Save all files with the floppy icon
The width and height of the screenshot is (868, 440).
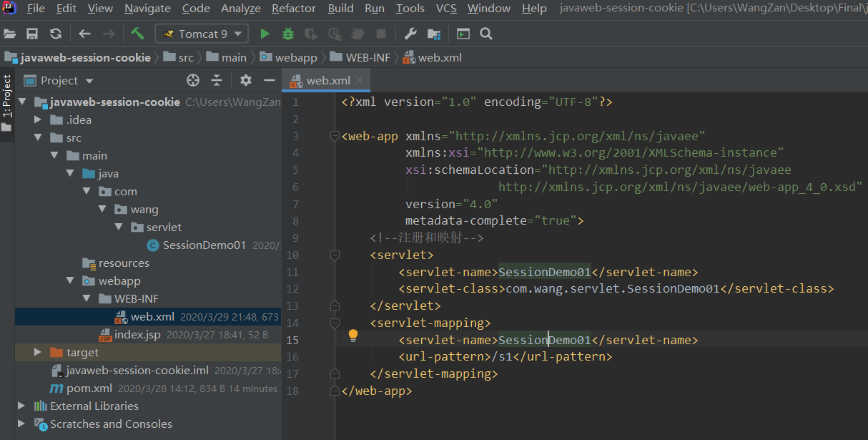32,34
